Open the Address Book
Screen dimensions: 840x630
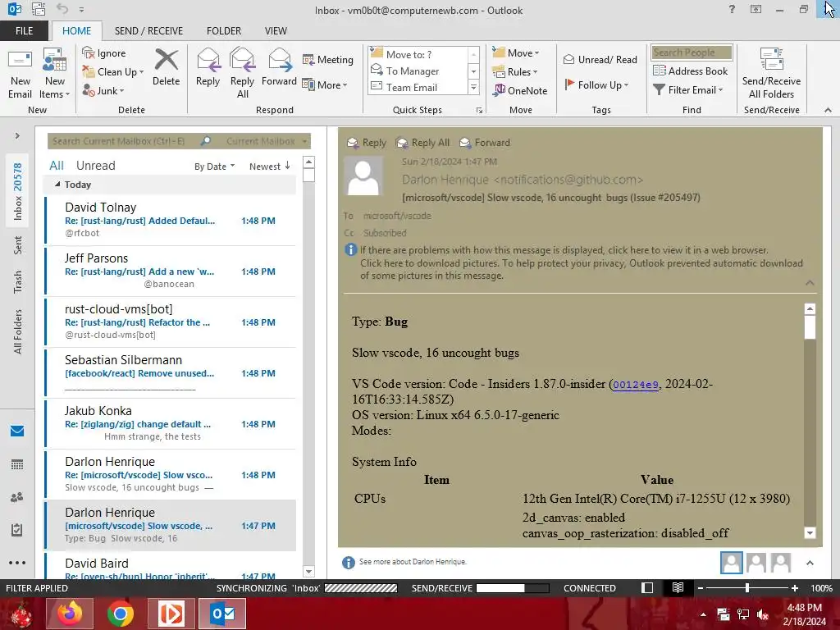pyautogui.click(x=690, y=71)
